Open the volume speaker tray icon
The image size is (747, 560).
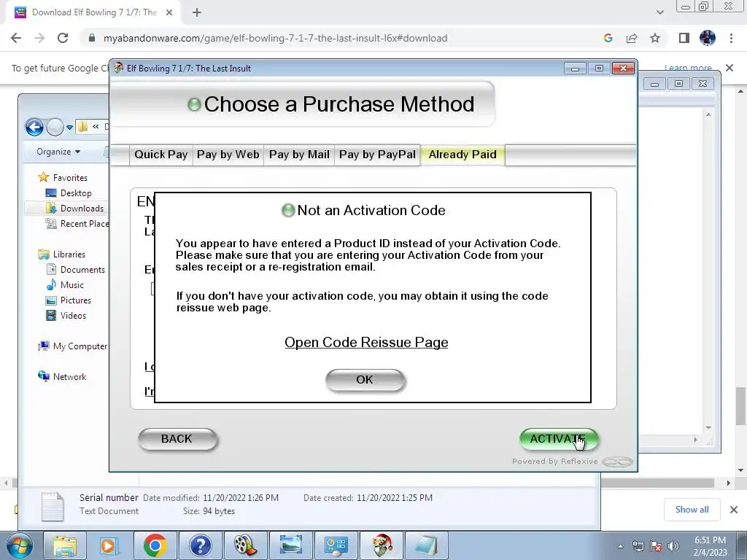(x=673, y=546)
